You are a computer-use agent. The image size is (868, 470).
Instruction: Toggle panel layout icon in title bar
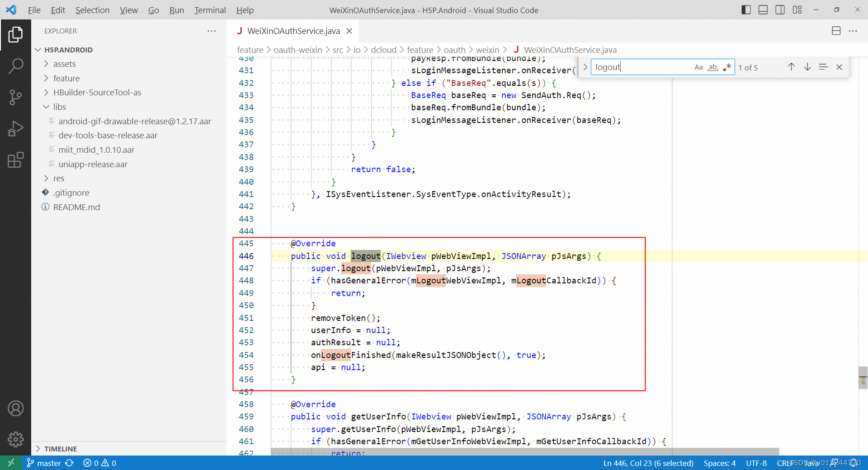click(763, 10)
